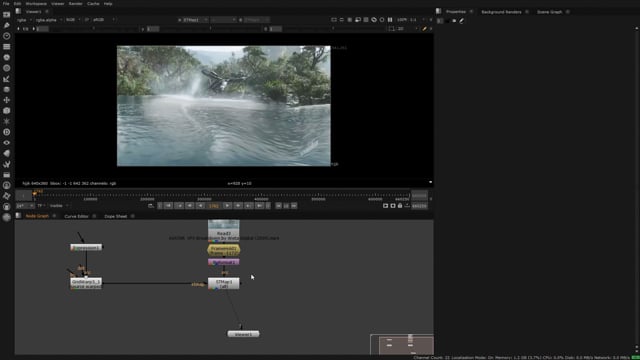Screen dimensions: 640x360
Task: Open the Edit menu
Action: point(18,4)
